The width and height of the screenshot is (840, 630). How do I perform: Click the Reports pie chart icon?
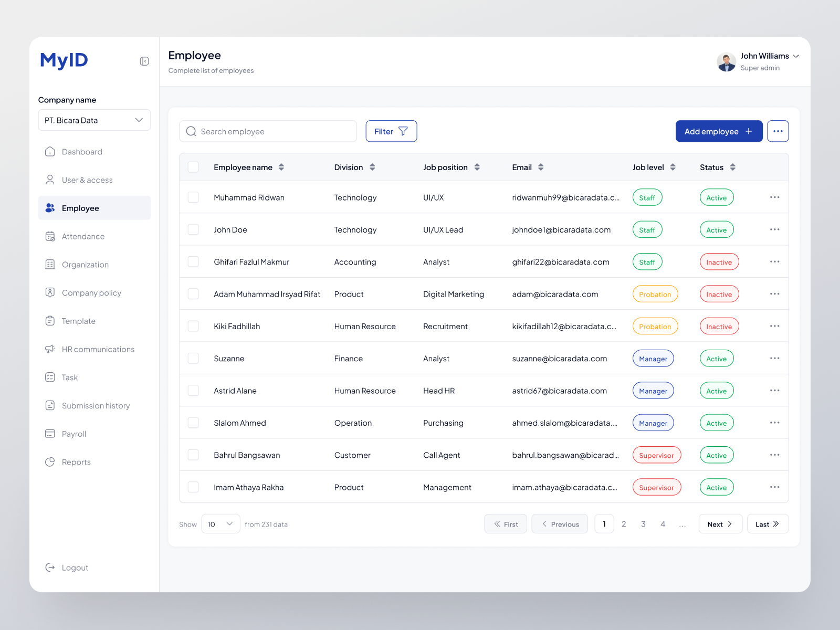[x=50, y=462]
